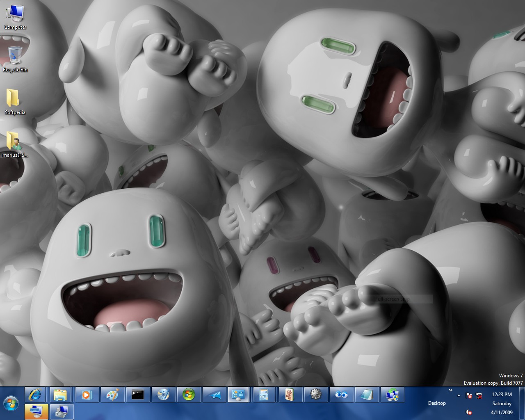Open the Command Prompt taskbar icon

point(138,395)
